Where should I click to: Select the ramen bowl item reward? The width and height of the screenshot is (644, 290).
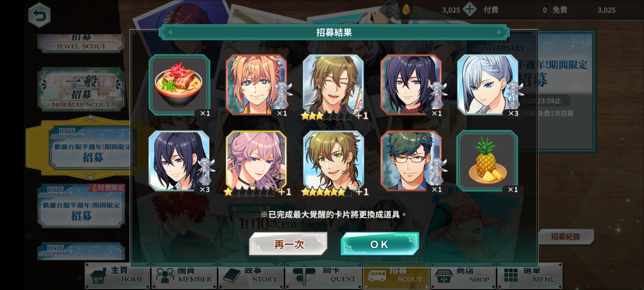point(179,85)
